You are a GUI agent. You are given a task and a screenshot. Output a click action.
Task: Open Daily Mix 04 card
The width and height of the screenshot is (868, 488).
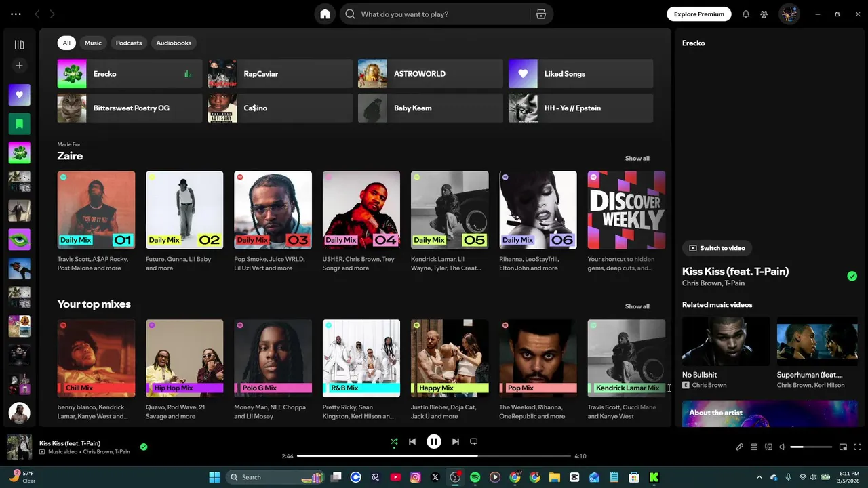coord(361,220)
